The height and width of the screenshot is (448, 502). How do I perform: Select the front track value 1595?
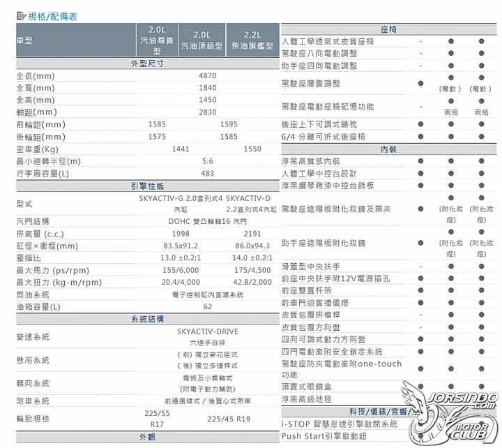(x=229, y=124)
